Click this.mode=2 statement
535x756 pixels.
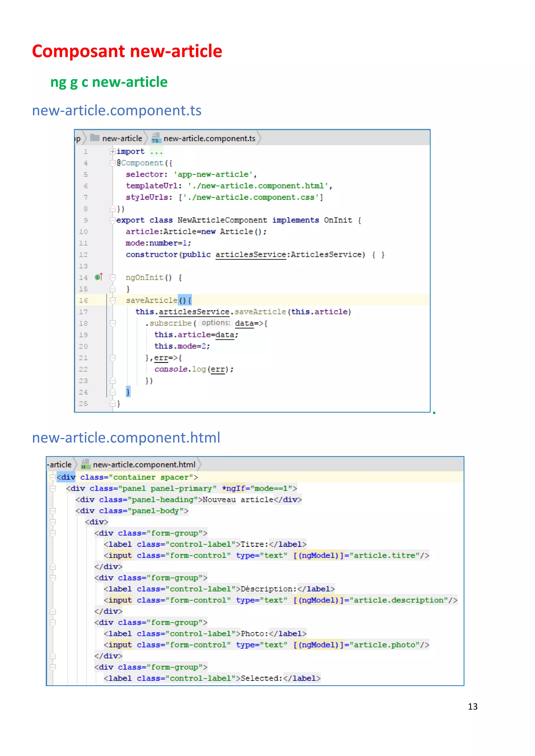[x=182, y=346]
